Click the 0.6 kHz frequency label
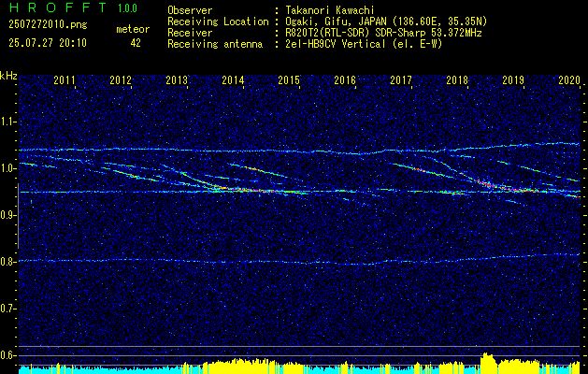Screen dimensions: 588x374 8,355
